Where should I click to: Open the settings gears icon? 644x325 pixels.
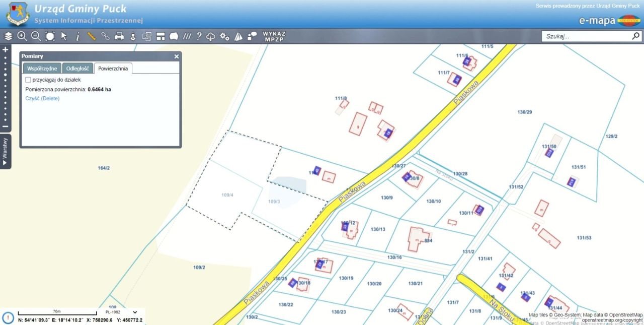tap(224, 36)
